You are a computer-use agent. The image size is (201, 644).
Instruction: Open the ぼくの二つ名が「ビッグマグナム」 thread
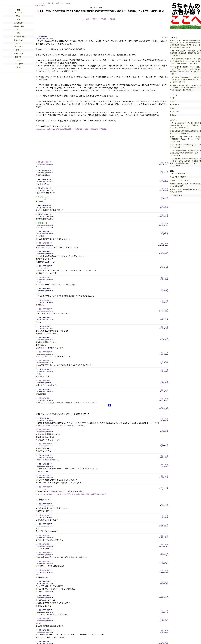click(186, 146)
